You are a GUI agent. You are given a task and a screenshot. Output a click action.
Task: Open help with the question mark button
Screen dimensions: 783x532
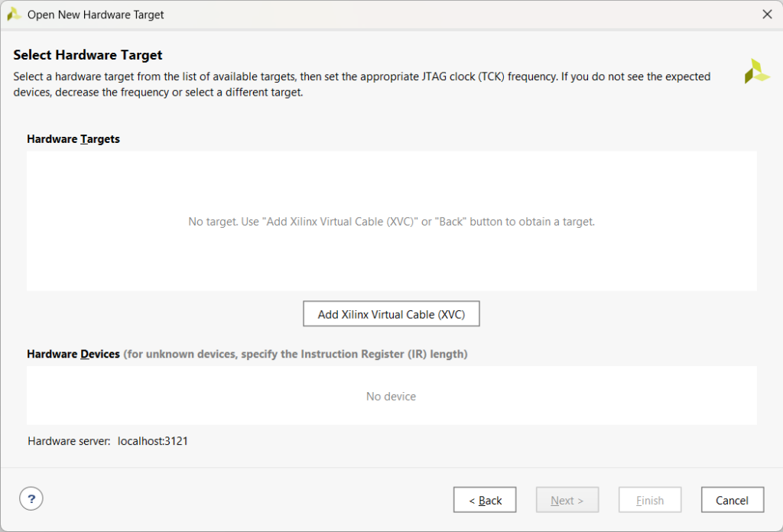point(31,499)
